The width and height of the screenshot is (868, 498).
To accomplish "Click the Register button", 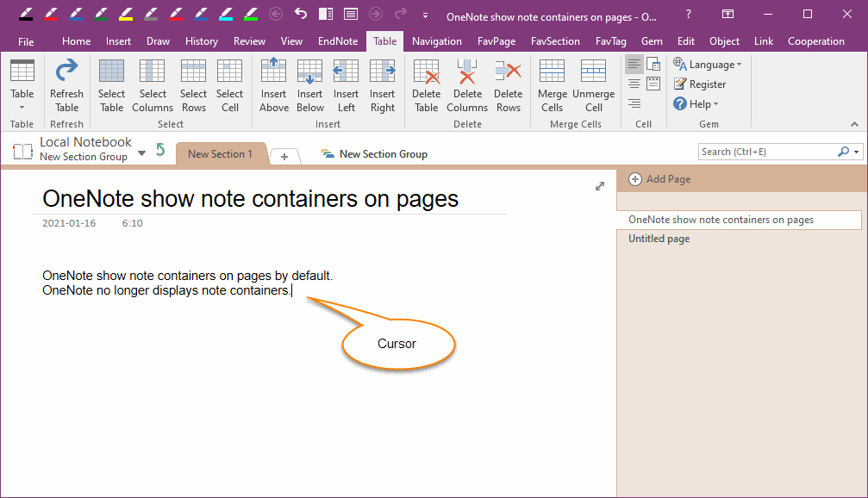I will [700, 84].
